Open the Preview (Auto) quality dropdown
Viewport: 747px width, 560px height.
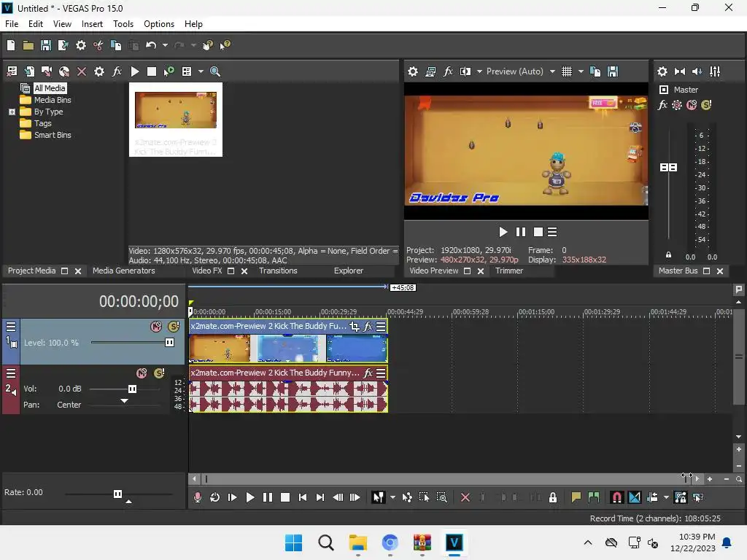pyautogui.click(x=520, y=71)
